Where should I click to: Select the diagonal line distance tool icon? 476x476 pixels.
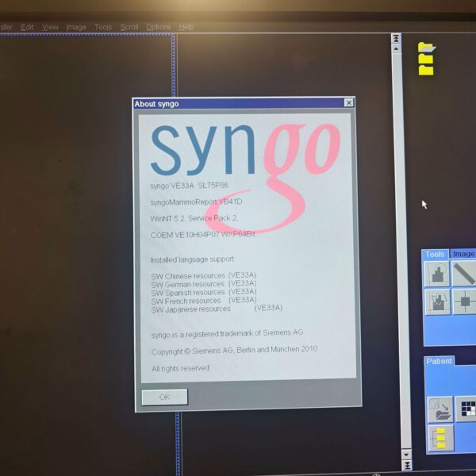(x=464, y=274)
